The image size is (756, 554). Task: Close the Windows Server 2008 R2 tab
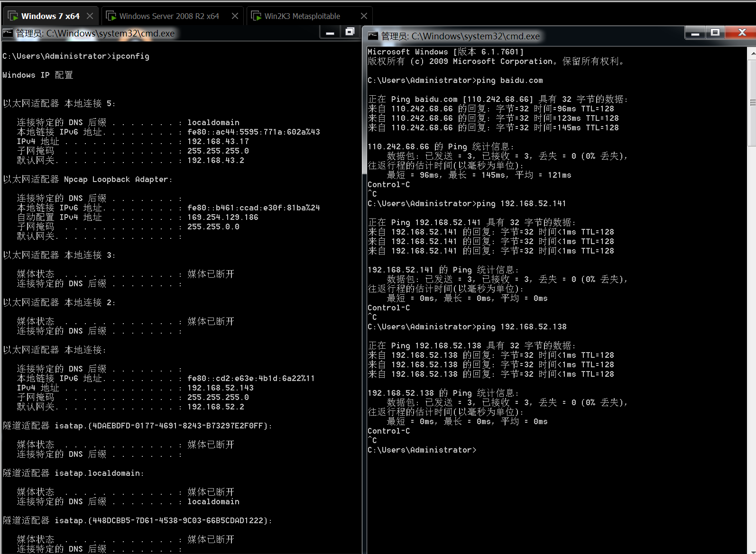[235, 16]
